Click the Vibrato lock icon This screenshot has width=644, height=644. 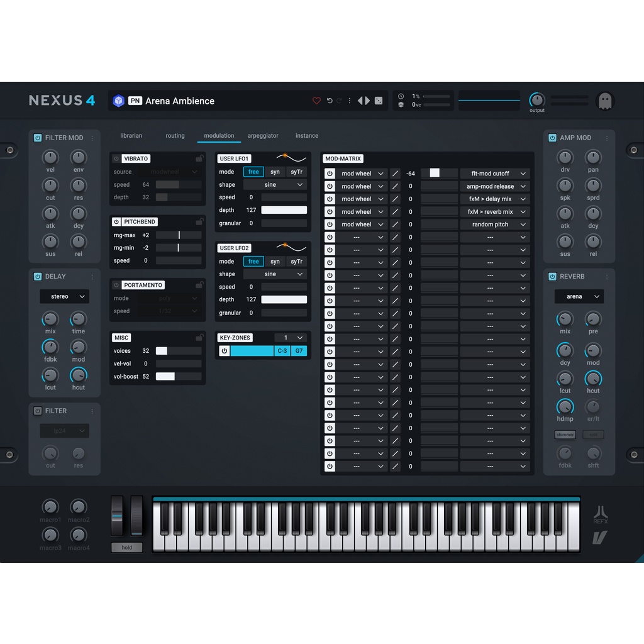(199, 158)
